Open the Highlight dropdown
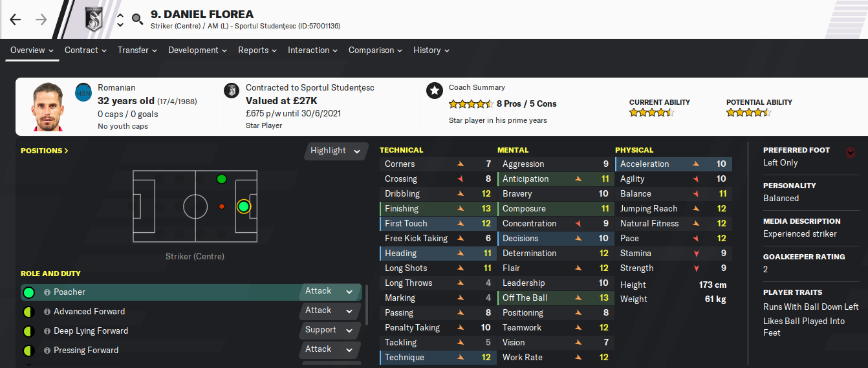 click(x=335, y=151)
